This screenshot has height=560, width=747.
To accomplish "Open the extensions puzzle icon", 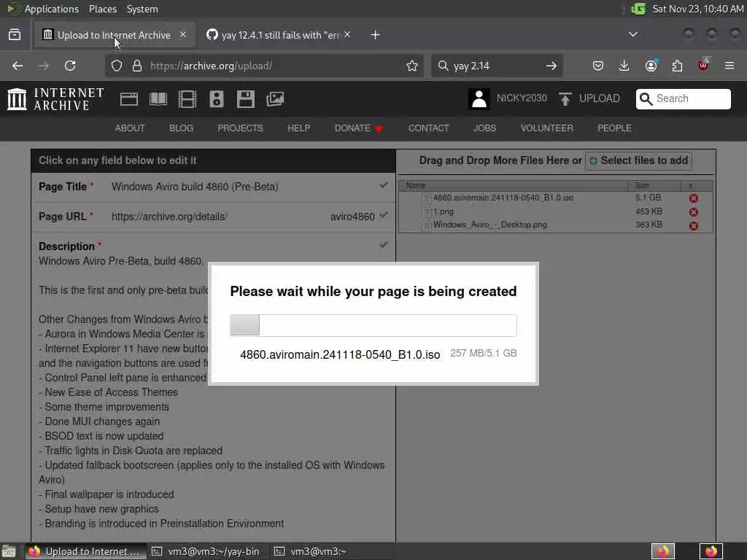I will (x=677, y=66).
